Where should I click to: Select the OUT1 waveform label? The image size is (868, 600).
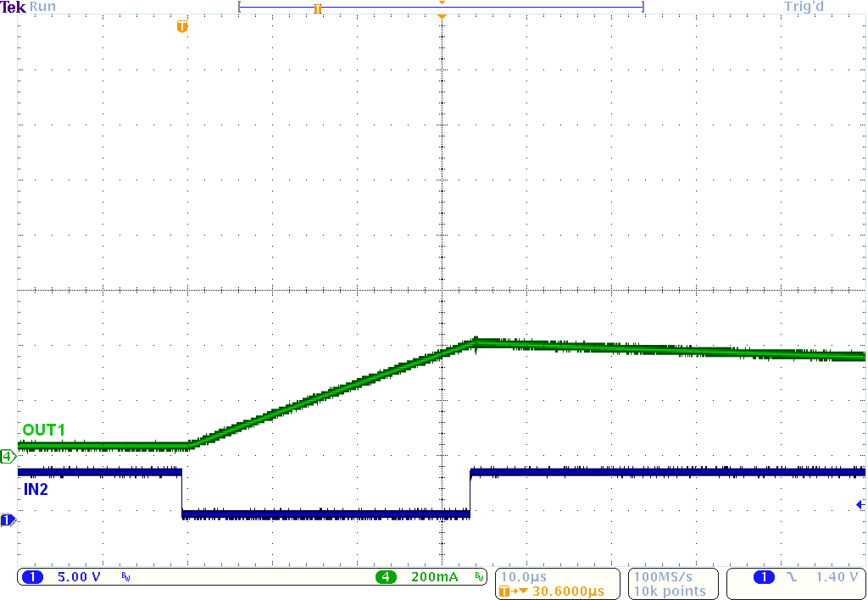42,431
